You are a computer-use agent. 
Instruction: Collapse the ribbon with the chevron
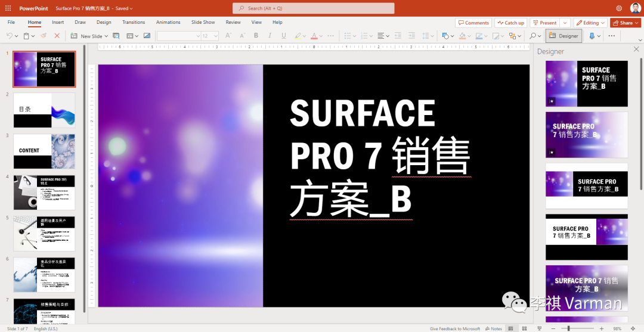[x=640, y=40]
